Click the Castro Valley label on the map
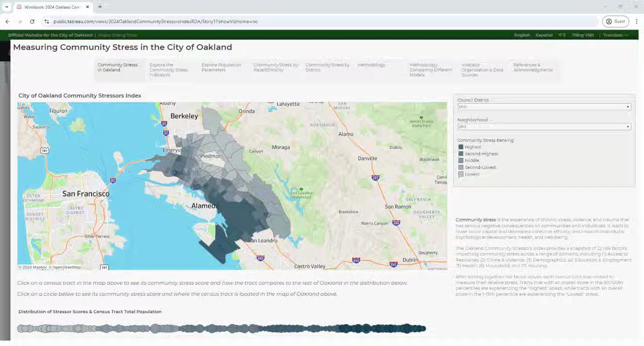This screenshot has width=644, height=346. coord(310,266)
